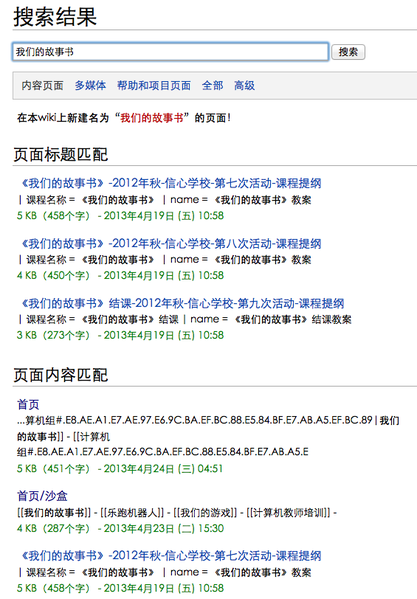The height and width of the screenshot is (599, 417).
Task: Open the 首页/沙盒 result link
Action: (42, 496)
